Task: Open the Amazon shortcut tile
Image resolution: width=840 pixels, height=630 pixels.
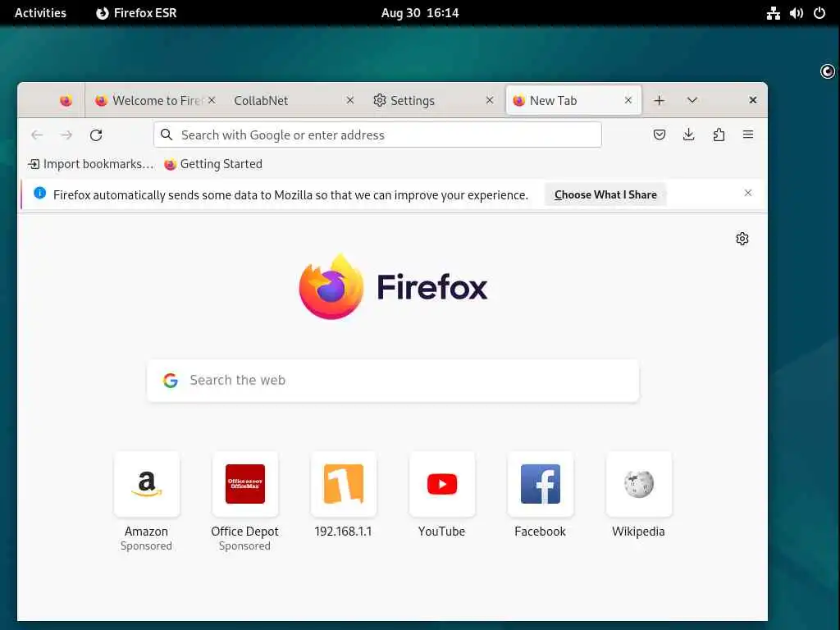Action: 147,484
